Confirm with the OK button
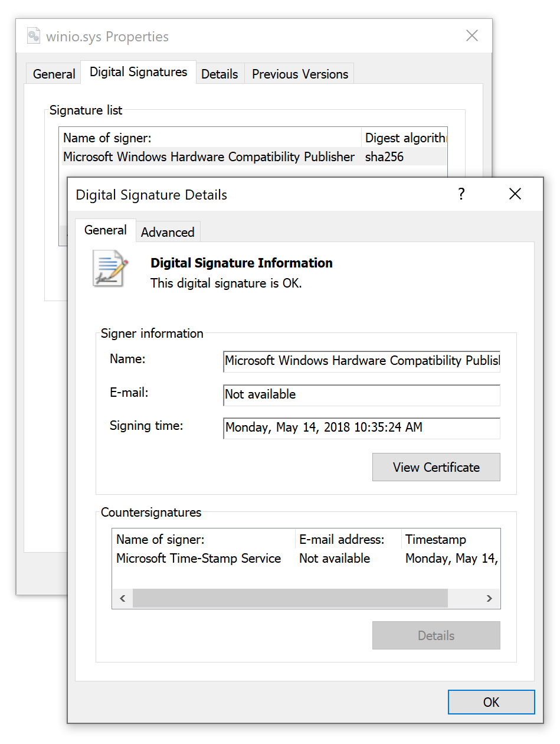The image size is (560, 744). click(491, 702)
